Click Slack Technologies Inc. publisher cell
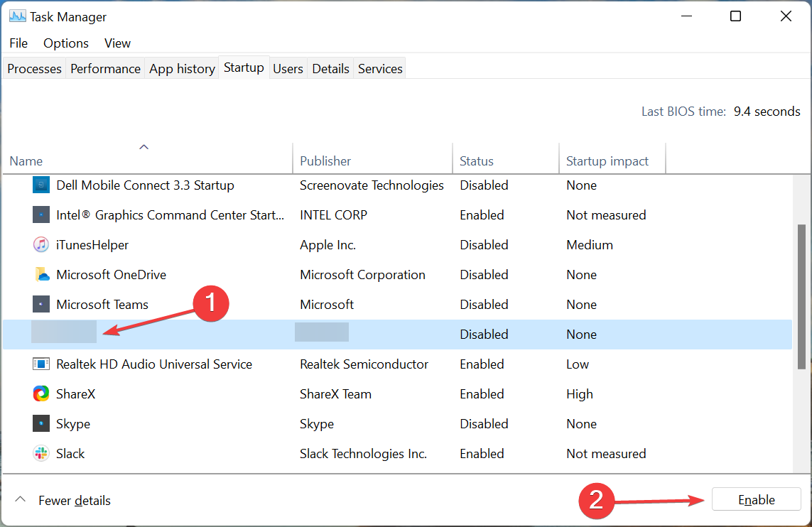Image resolution: width=812 pixels, height=527 pixels. tap(363, 453)
